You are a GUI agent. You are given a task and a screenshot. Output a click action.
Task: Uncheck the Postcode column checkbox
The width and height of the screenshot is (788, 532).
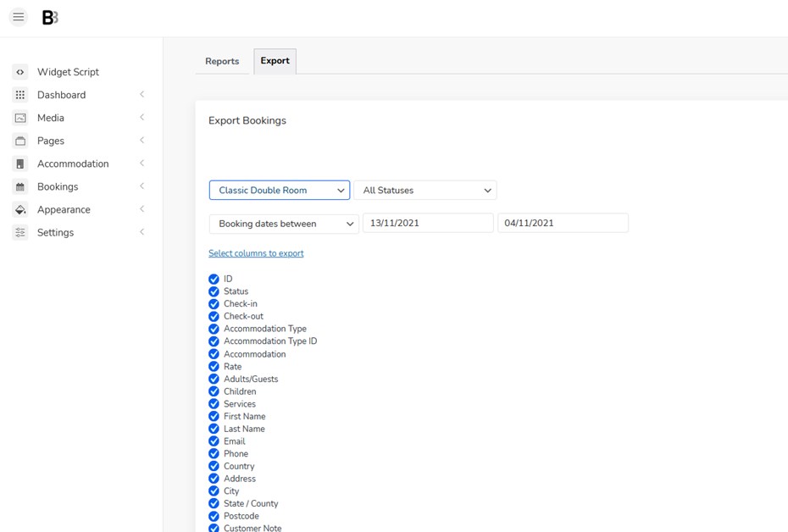(214, 516)
